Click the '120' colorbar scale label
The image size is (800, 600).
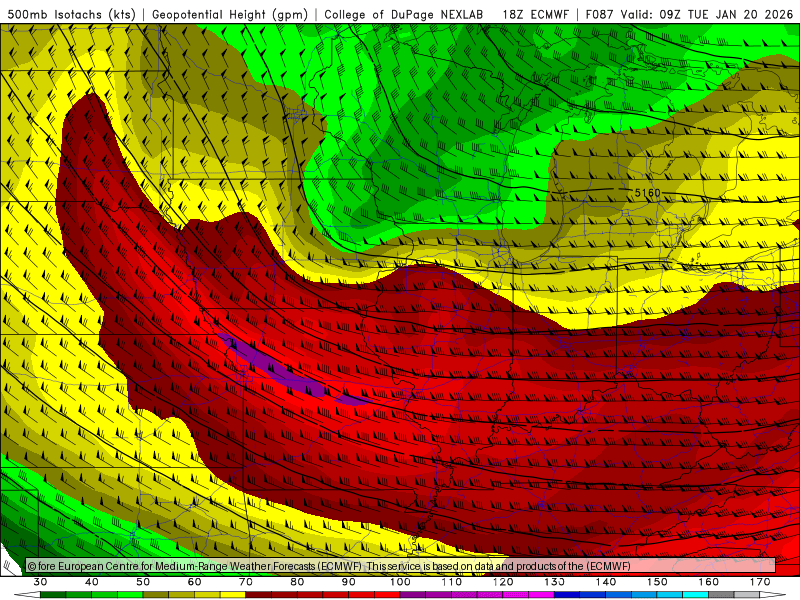503,582
